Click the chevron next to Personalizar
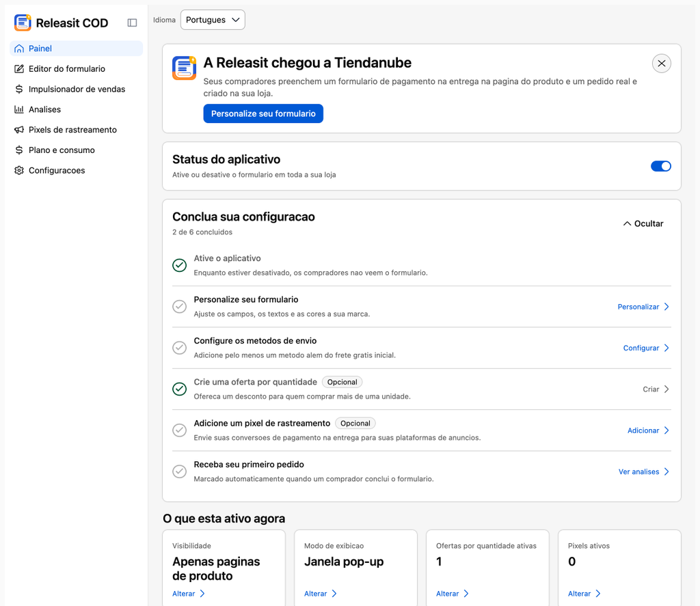 tap(667, 307)
